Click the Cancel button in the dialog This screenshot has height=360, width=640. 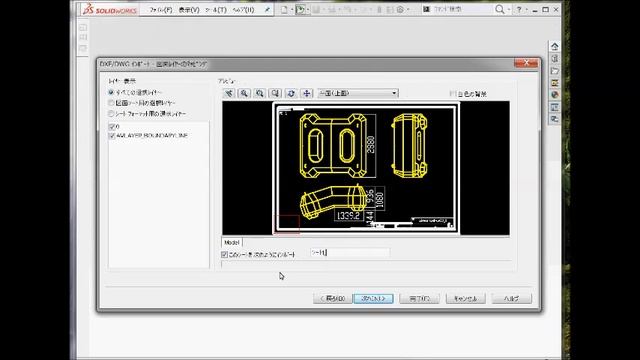click(x=466, y=299)
